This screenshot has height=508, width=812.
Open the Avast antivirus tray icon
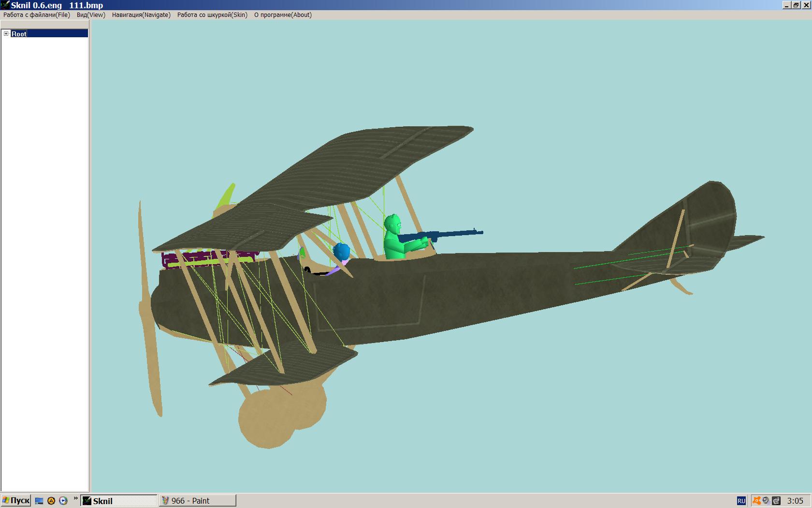pos(756,501)
